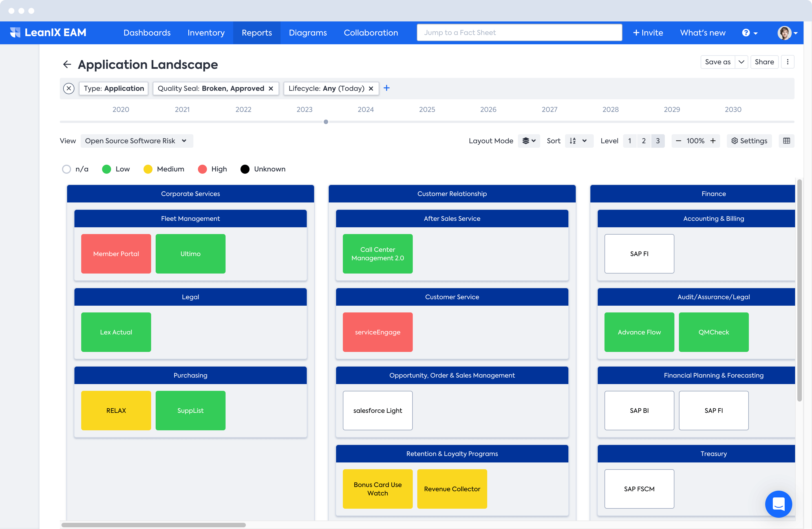Open the View dropdown Open Source Software Risk
This screenshot has height=529, width=812.
(136, 141)
